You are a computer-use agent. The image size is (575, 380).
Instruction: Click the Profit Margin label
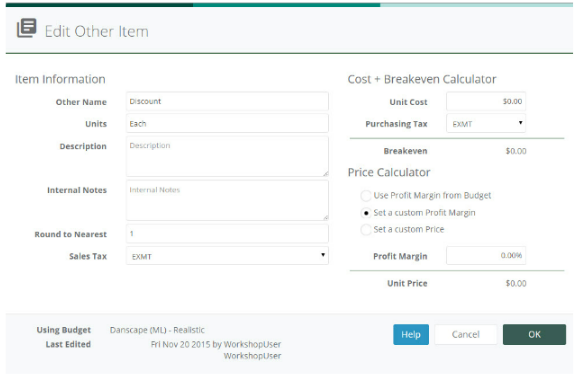400,256
